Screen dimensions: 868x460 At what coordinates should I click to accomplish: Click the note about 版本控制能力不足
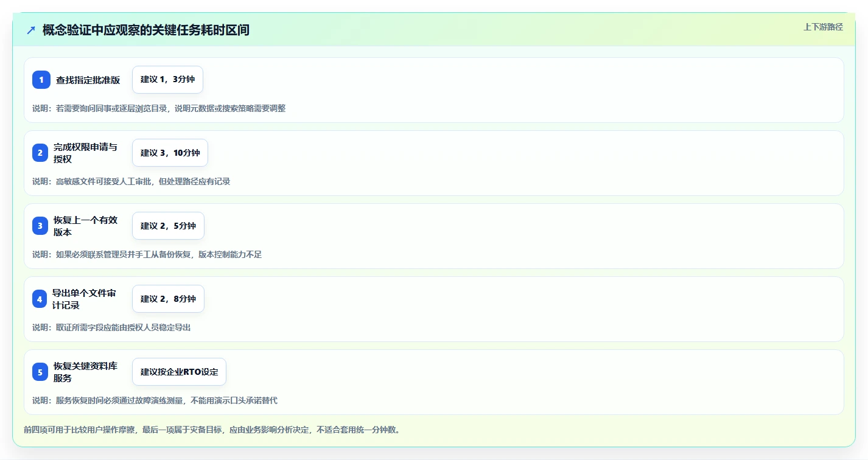(147, 254)
